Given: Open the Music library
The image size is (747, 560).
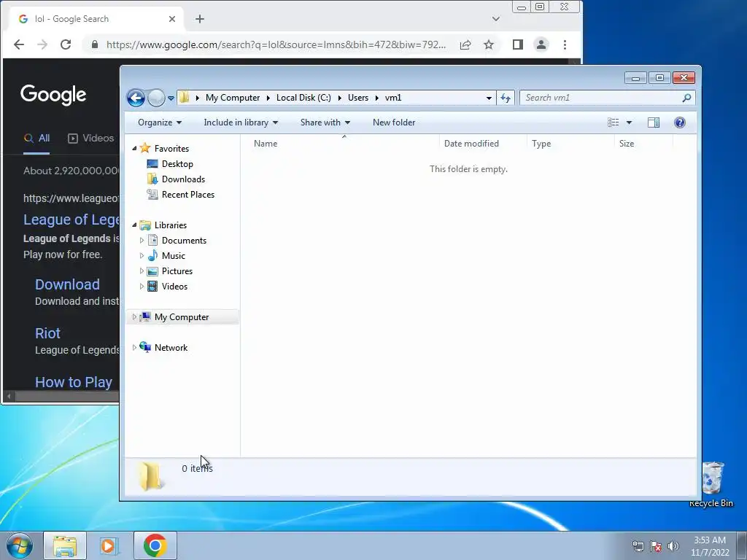Looking at the screenshot, I should tap(174, 256).
